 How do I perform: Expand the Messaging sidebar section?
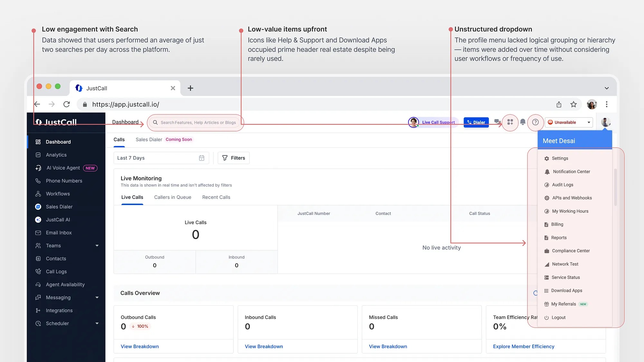(97, 298)
